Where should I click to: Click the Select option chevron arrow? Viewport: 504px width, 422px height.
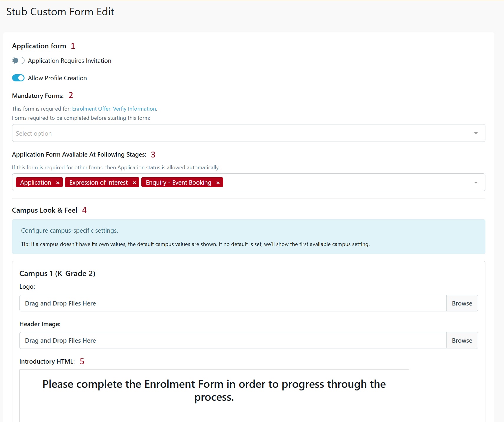(475, 133)
